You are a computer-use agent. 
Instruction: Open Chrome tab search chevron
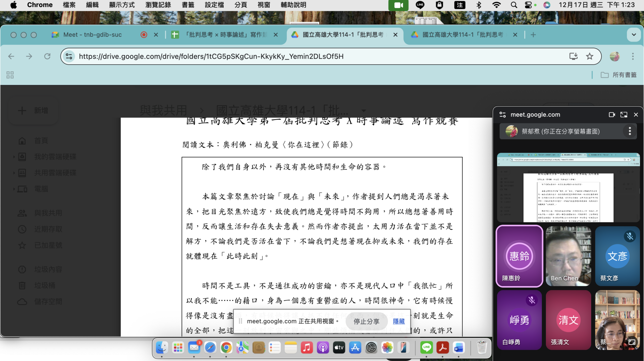coord(634,35)
